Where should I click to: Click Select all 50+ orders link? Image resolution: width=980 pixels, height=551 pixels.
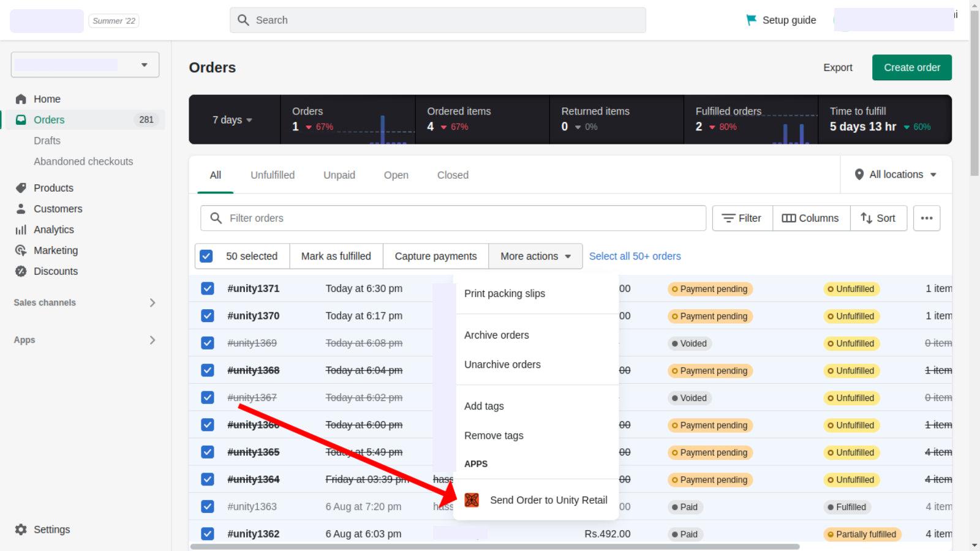point(635,256)
